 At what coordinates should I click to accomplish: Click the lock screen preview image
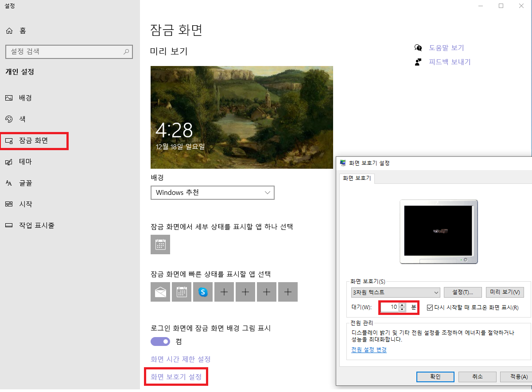242,117
